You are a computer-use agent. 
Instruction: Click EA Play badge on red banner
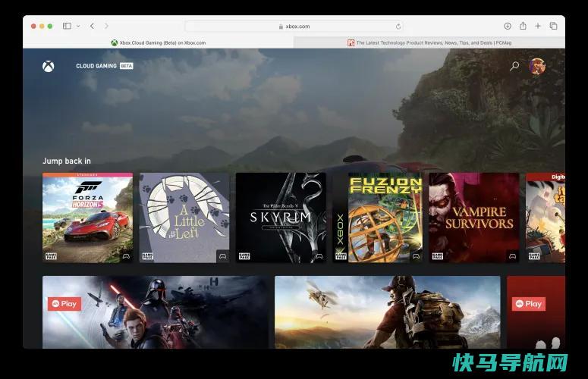coord(529,304)
